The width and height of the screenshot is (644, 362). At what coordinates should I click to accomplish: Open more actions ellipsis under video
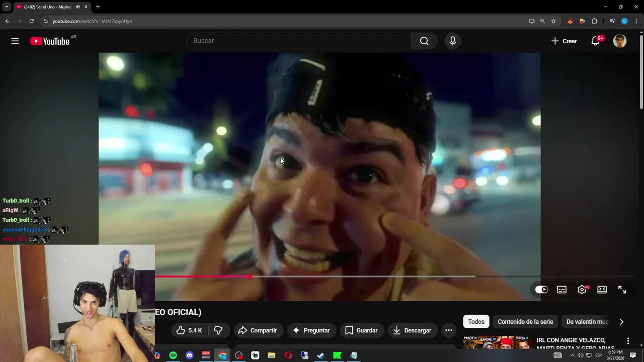[x=449, y=330]
